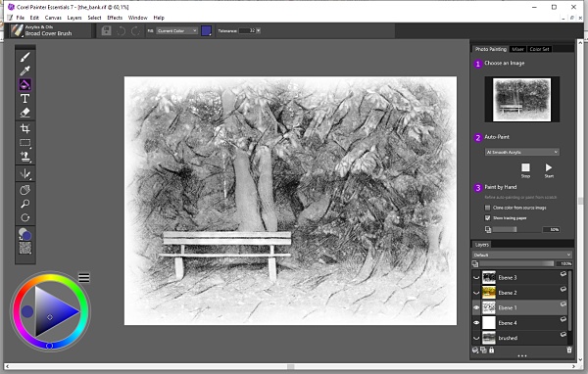
Task: Select the Grabber hand tool
Action: (x=25, y=190)
